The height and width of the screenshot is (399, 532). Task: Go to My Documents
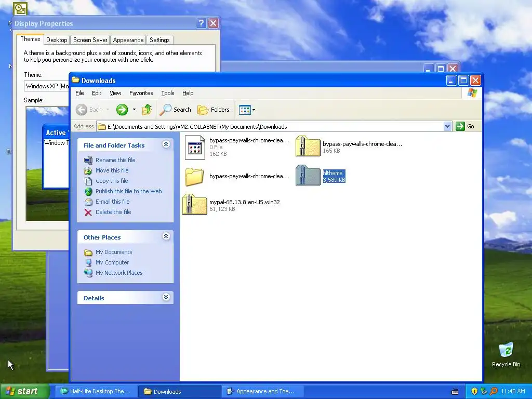pos(114,252)
